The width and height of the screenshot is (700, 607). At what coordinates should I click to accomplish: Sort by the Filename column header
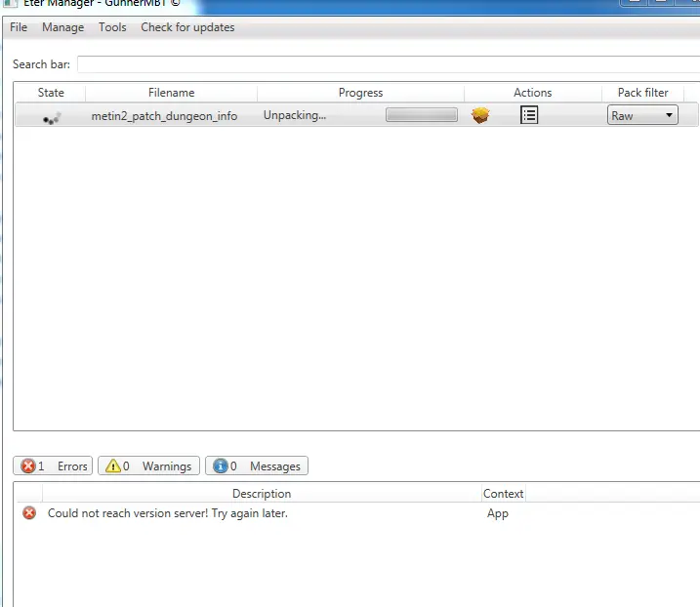tap(171, 93)
